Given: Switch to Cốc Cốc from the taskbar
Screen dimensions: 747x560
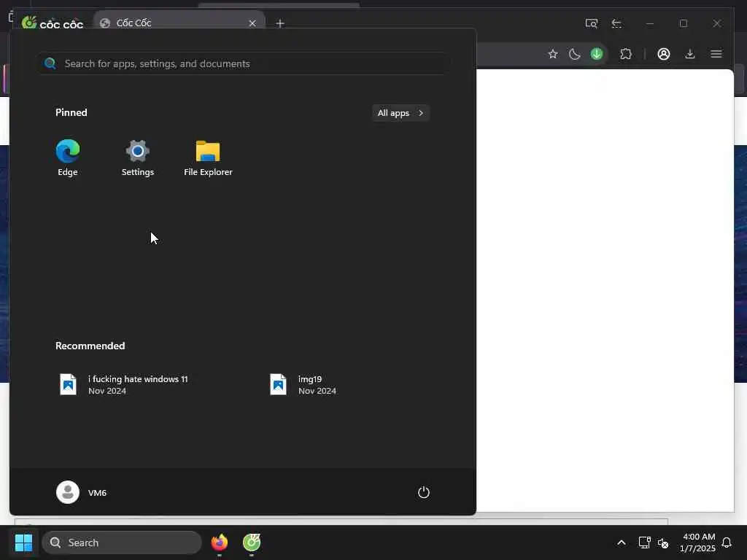Looking at the screenshot, I should click(x=252, y=542).
